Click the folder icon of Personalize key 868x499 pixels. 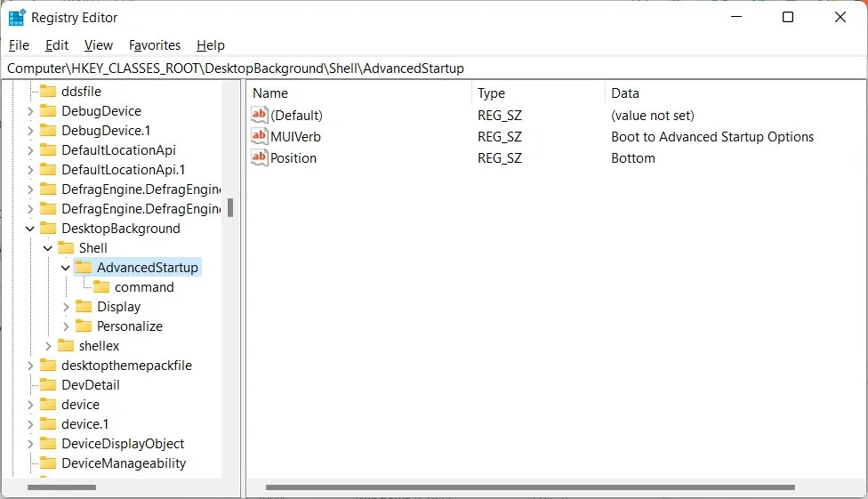pos(84,326)
